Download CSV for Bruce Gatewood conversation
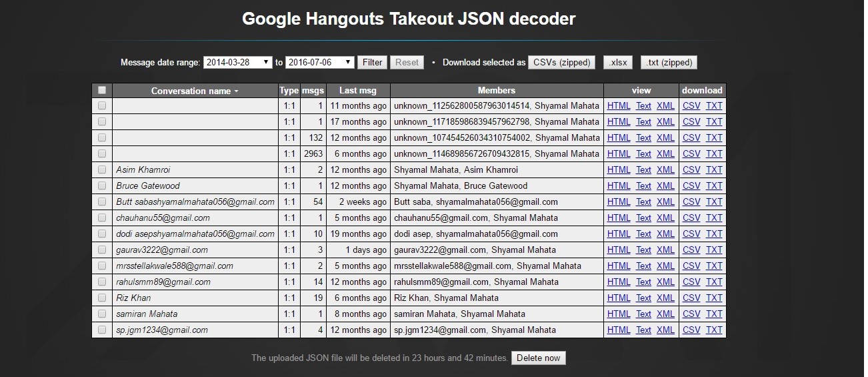The height and width of the screenshot is (377, 868). 691,185
